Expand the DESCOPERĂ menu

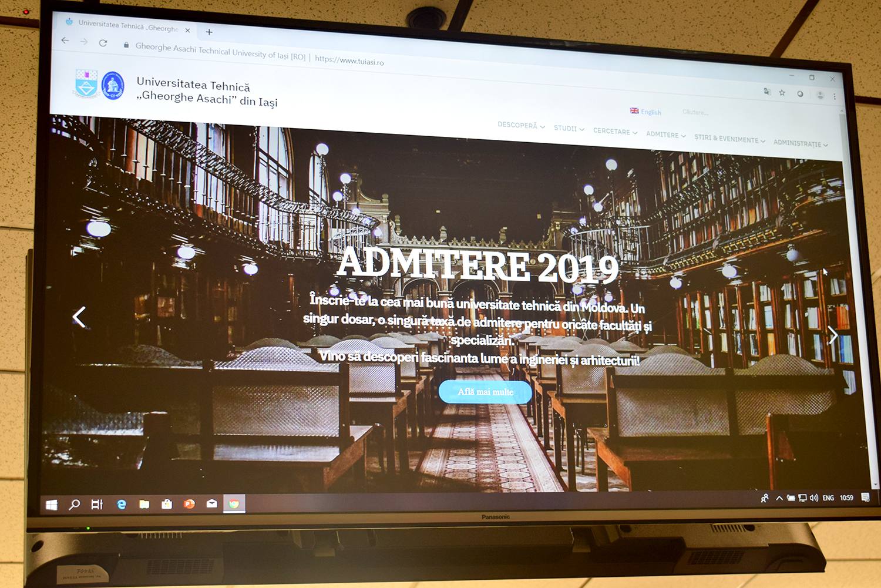click(521, 125)
